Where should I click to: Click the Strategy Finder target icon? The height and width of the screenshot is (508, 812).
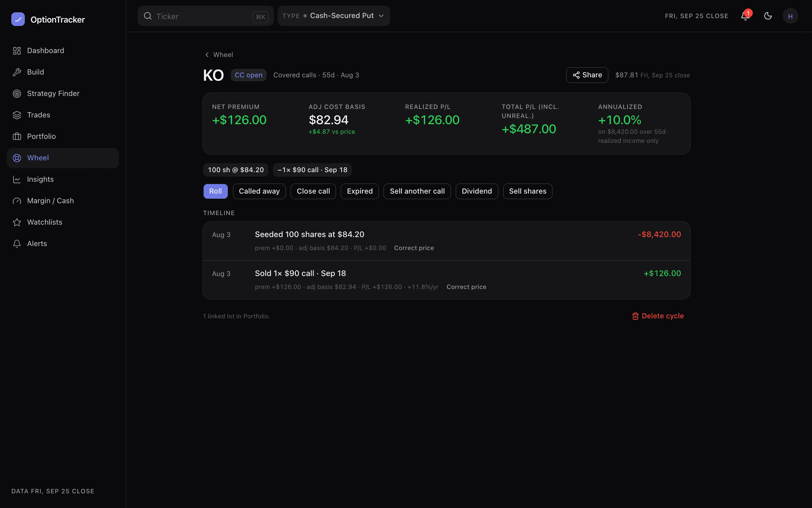tap(17, 94)
